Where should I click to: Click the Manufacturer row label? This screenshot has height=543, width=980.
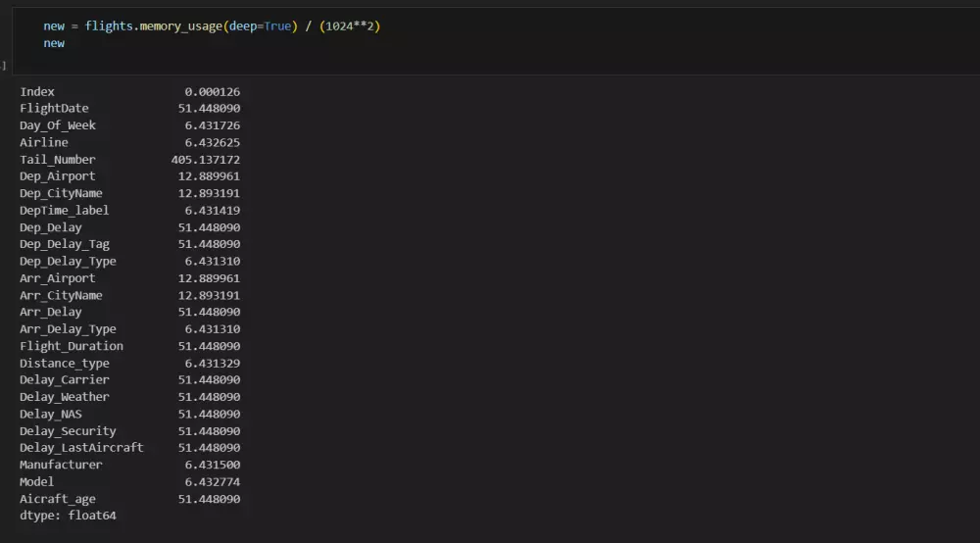click(x=61, y=465)
